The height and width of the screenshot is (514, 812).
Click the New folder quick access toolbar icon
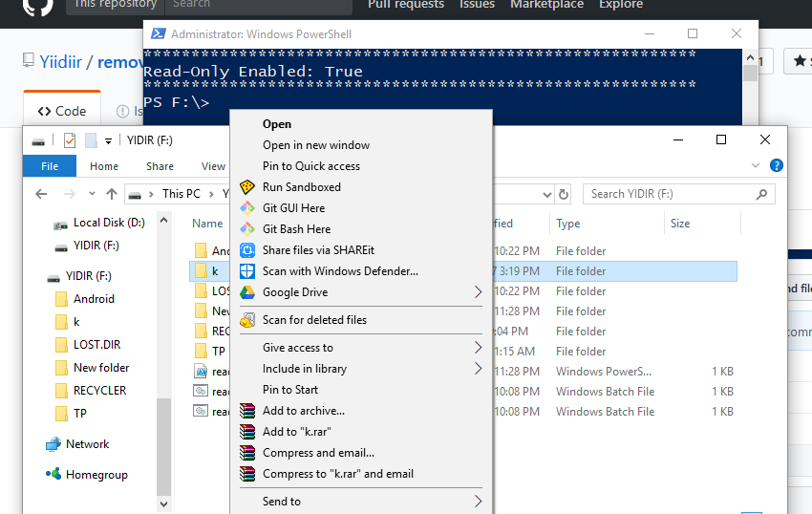[91, 140]
